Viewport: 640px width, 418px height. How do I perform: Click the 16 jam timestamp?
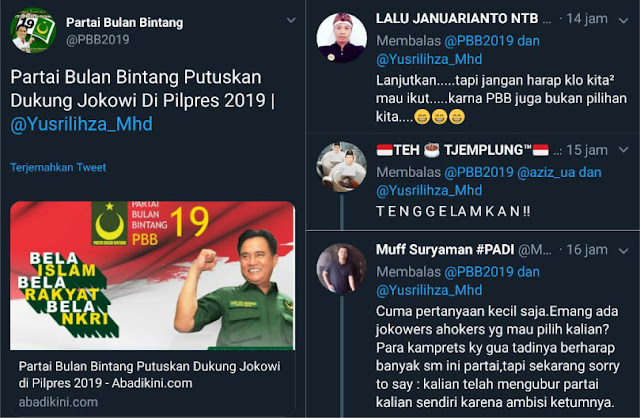587,249
